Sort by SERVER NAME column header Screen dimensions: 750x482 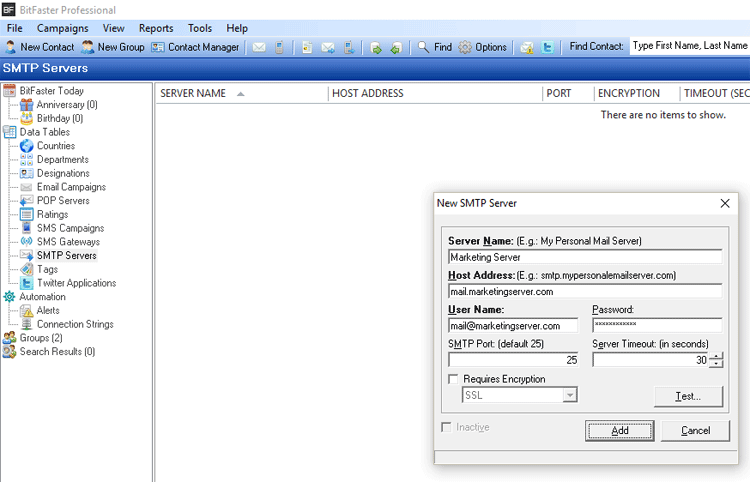[242, 93]
